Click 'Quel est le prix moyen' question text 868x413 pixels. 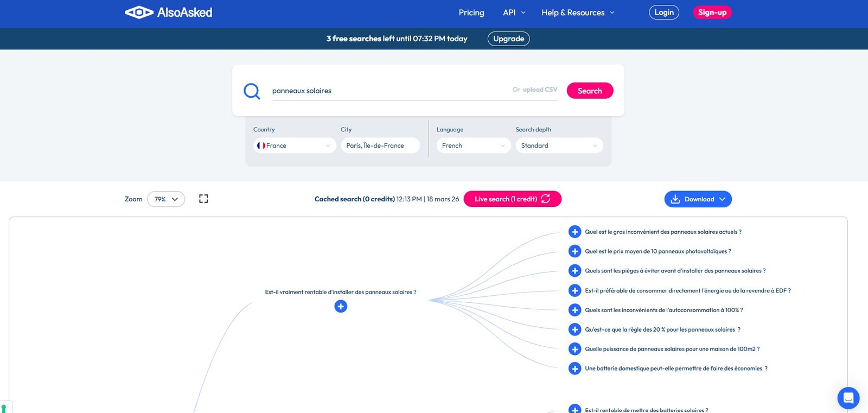point(658,251)
